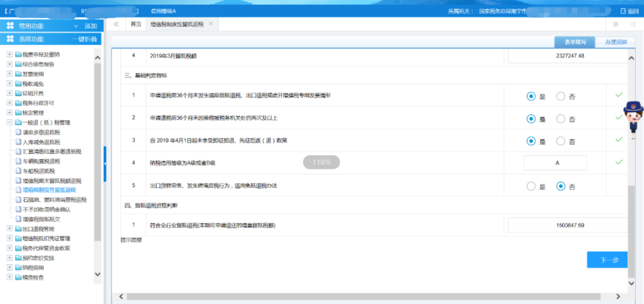Click page icon of 石脑油、燃料油消费税退税
Viewport: 644px width, 304px height.
(18, 200)
